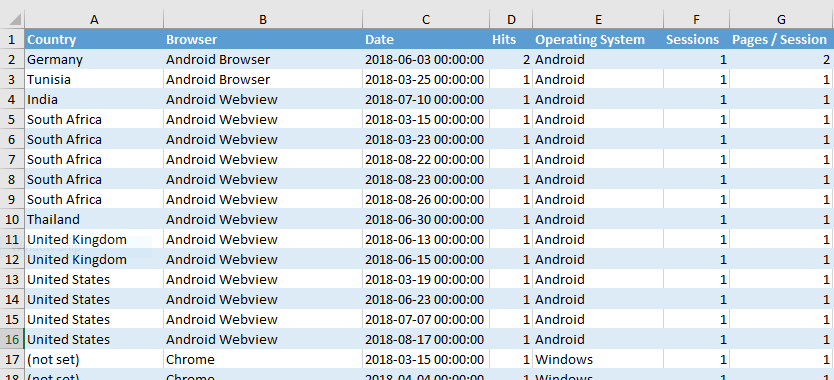The height and width of the screenshot is (380, 834).
Task: Select the Germany cell
Action: coord(94,60)
